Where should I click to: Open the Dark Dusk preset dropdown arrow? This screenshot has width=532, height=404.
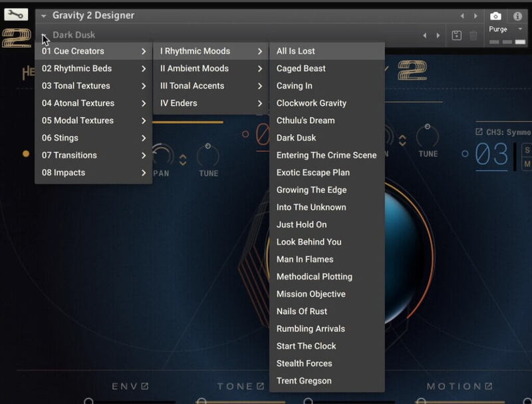coord(44,35)
